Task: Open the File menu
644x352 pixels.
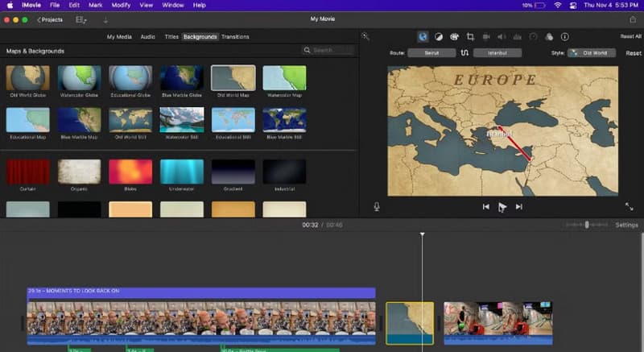Action: (x=55, y=6)
